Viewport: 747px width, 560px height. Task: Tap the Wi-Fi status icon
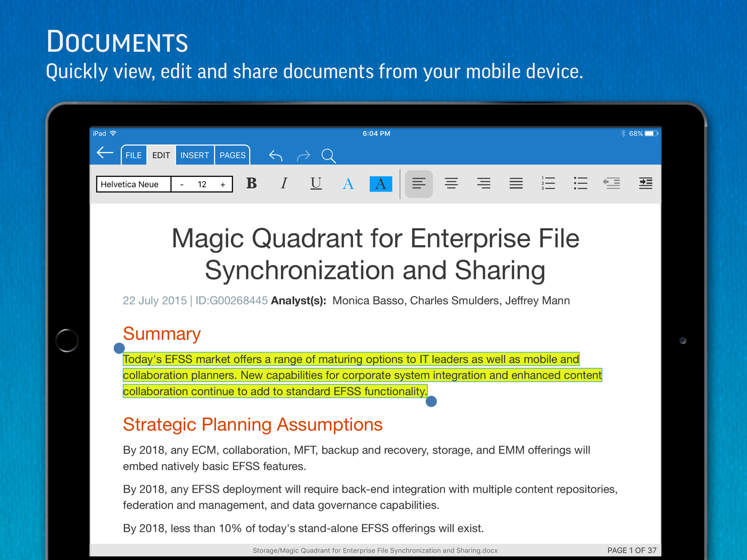coord(113,133)
